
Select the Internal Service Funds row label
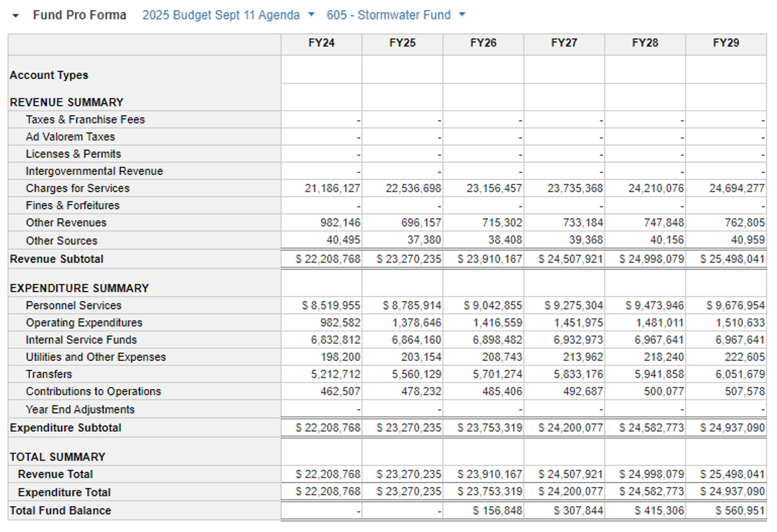tap(81, 340)
